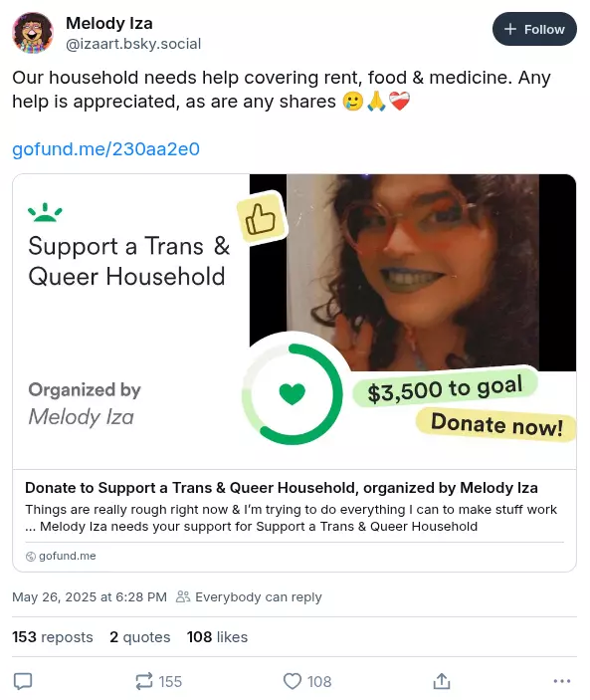Screen dimensions: 590x700
Task: Open share options via upload icon
Action: 442,681
